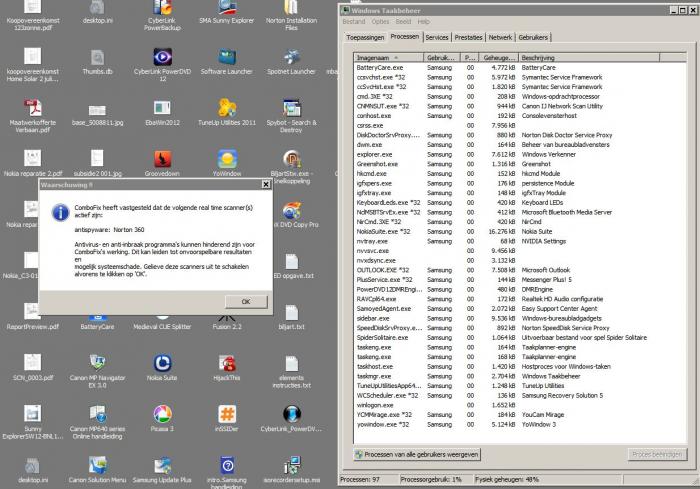Viewport: 700px width, 489px height.
Task: Select the dwm.exe process row
Action: (x=520, y=145)
